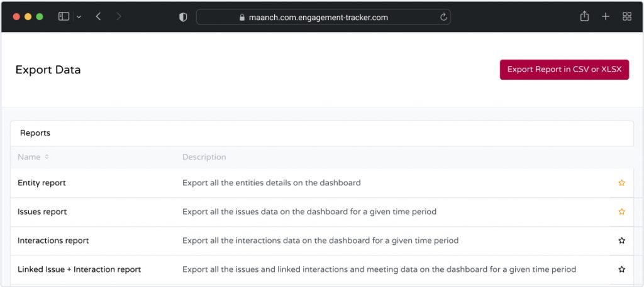This screenshot has height=287, width=644.
Task: Favorite the Linked Issue + Interaction star
Action: click(x=622, y=269)
